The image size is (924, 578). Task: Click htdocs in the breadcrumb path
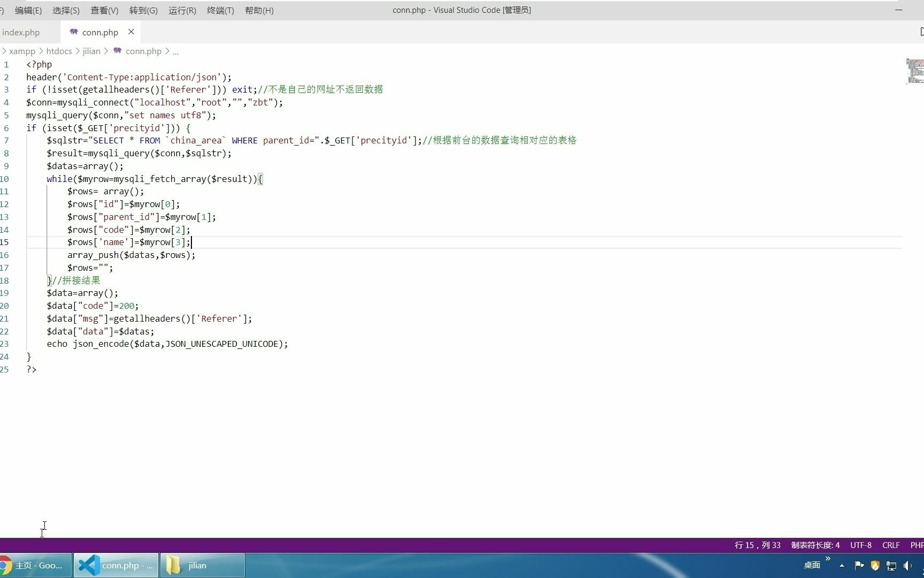click(59, 51)
